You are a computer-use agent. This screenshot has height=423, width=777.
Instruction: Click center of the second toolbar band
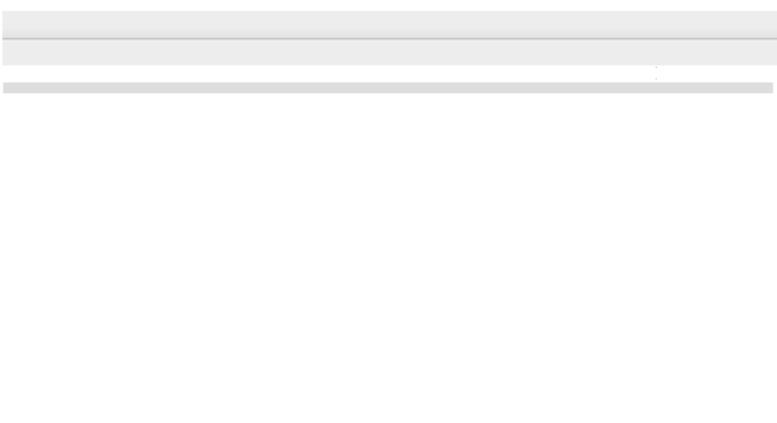pos(389,53)
